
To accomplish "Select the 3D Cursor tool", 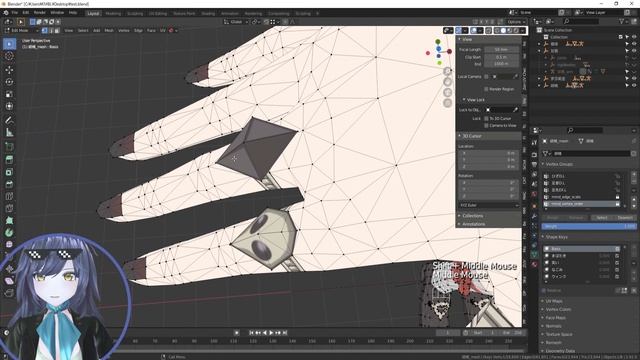I will coord(9,56).
